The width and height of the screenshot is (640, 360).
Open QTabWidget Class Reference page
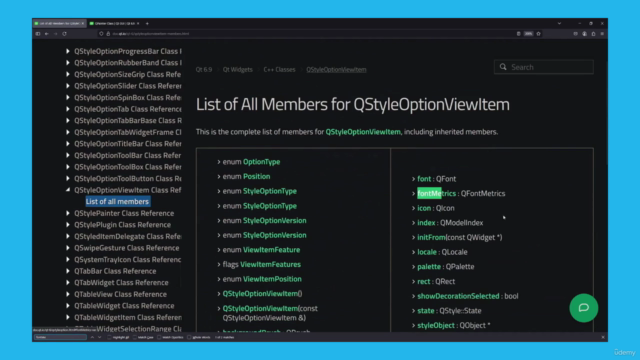pos(121,282)
